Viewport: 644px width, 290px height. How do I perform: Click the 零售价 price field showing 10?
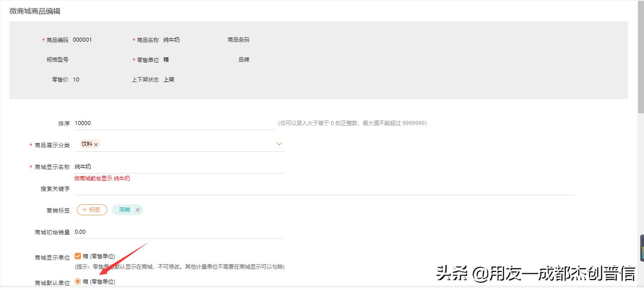pos(77,79)
